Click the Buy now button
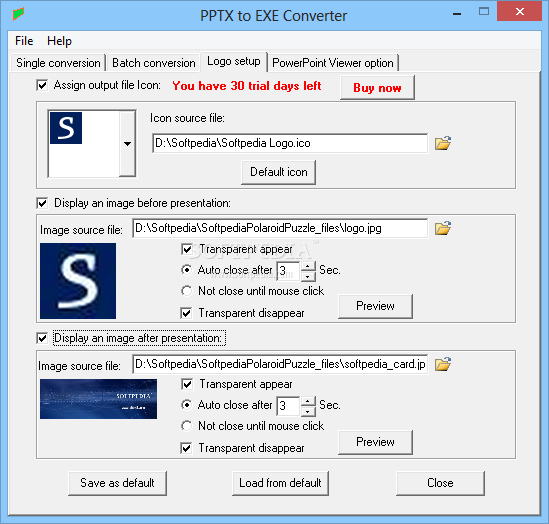Image resolution: width=549 pixels, height=524 pixels. [x=377, y=88]
